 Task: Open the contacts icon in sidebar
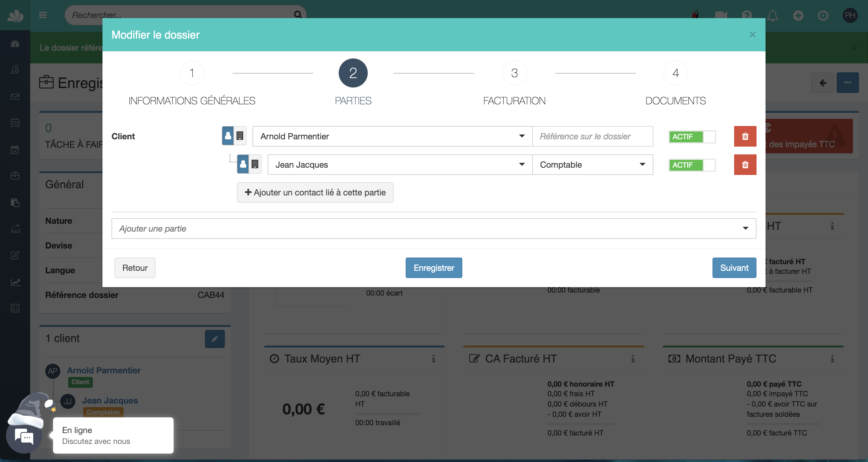[15, 70]
